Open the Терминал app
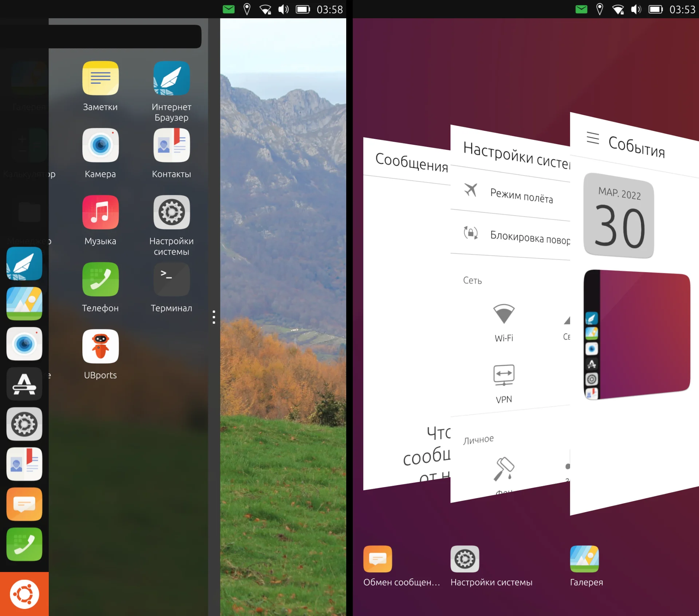 [x=171, y=279]
